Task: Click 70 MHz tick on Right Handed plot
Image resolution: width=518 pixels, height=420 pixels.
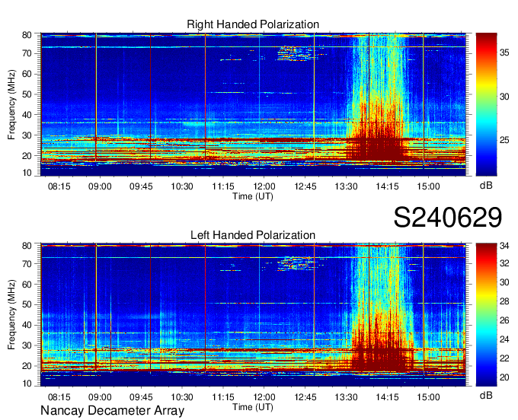Action: click(x=27, y=53)
